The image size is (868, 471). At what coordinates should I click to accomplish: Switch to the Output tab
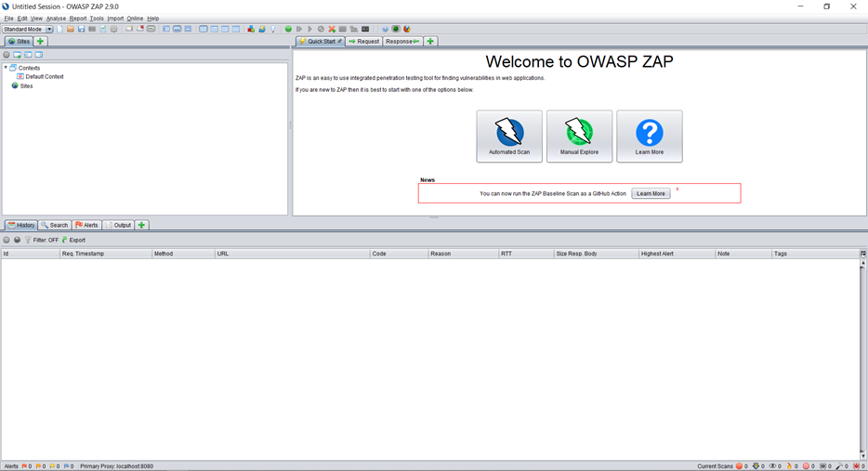click(x=118, y=225)
